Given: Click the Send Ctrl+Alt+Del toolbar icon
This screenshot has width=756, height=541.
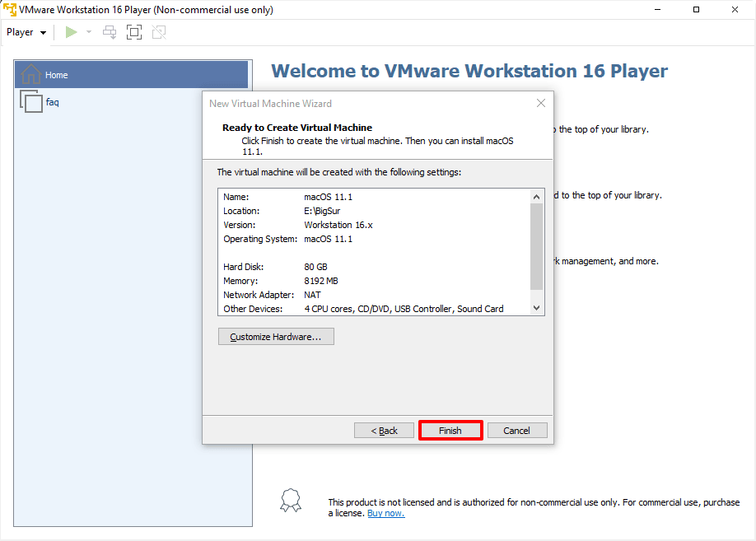Looking at the screenshot, I should pos(110,32).
